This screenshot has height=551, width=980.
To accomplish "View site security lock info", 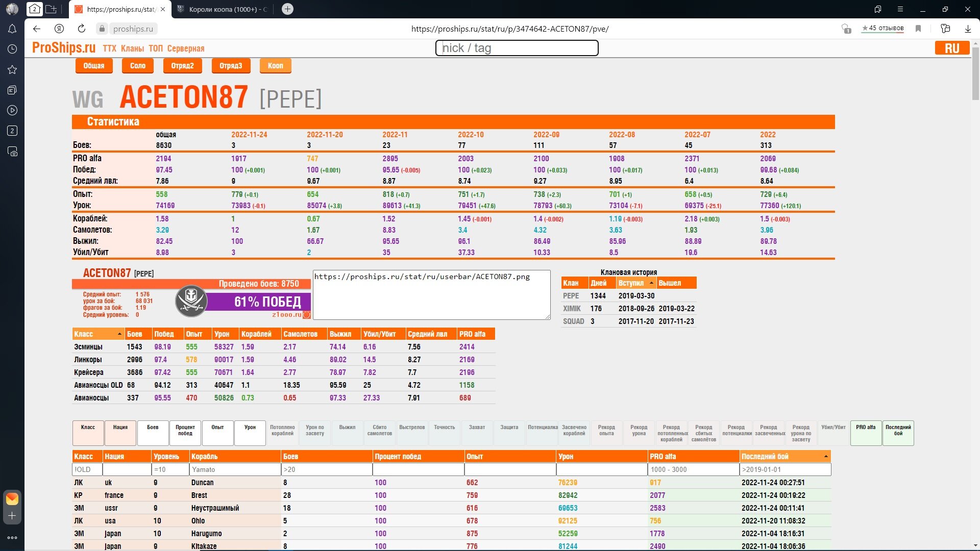I will coord(102,29).
